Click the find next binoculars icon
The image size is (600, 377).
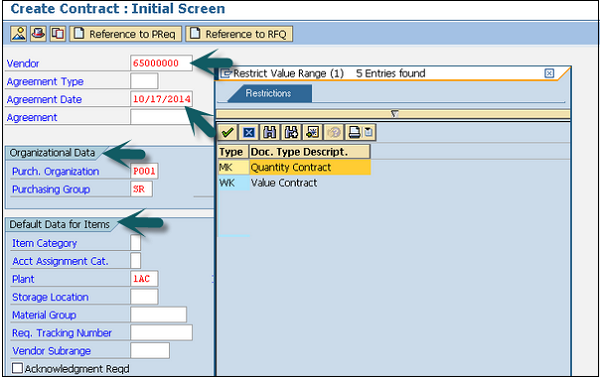(291, 132)
